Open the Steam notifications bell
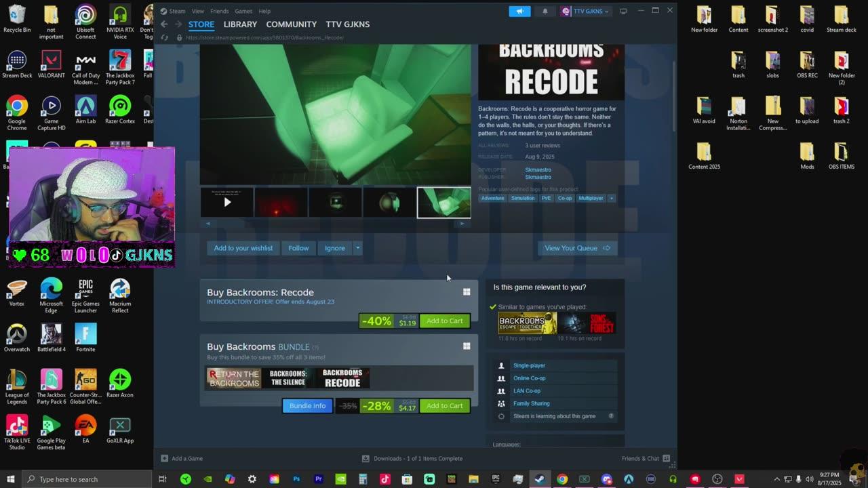The width and height of the screenshot is (868, 488). (545, 12)
